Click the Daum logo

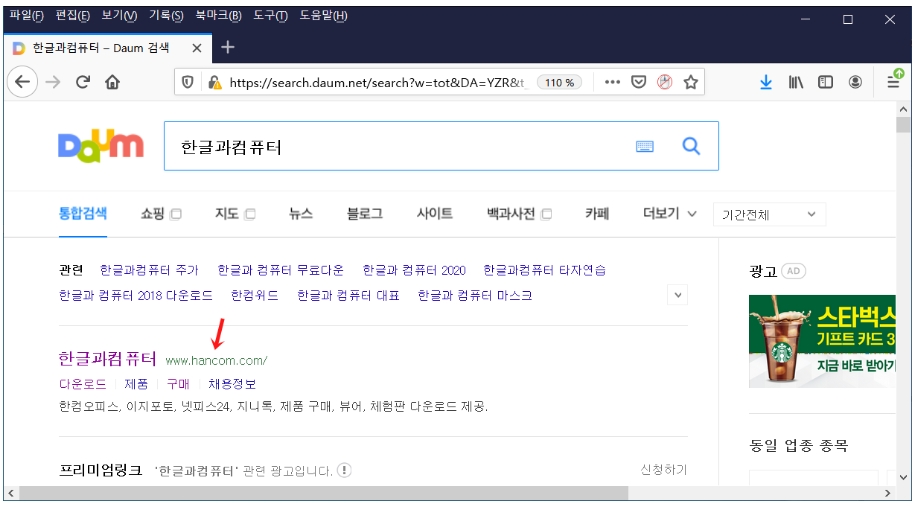(x=101, y=146)
